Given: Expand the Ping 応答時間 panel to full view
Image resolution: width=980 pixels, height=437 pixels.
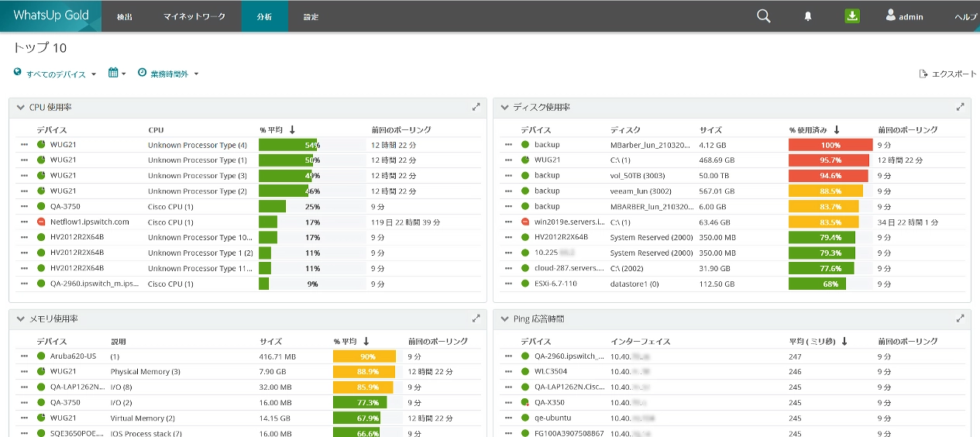Looking at the screenshot, I should pyautogui.click(x=961, y=318).
